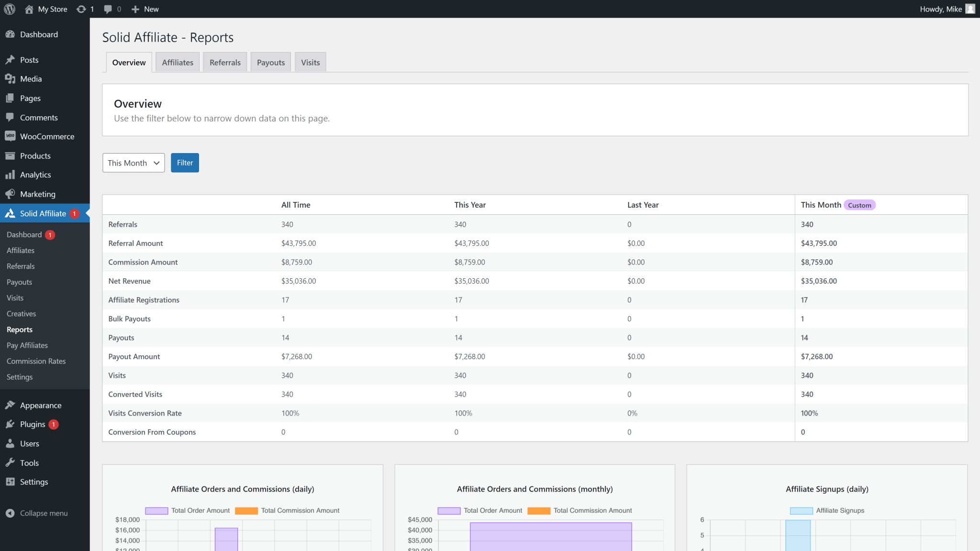Screen dimensions: 980x551
Task: Open the Commission Rates submenu link
Action: [x=36, y=361]
